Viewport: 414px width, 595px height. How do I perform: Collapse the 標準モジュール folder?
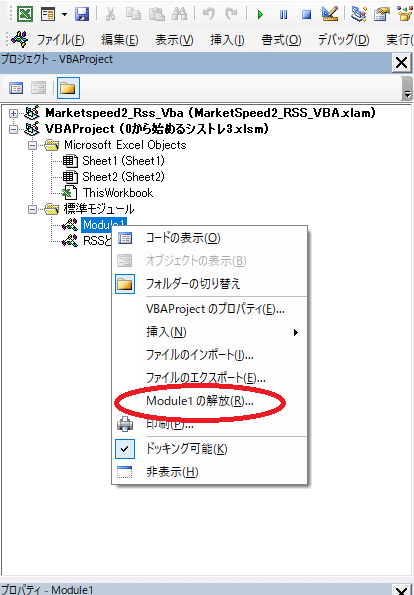[x=33, y=209]
